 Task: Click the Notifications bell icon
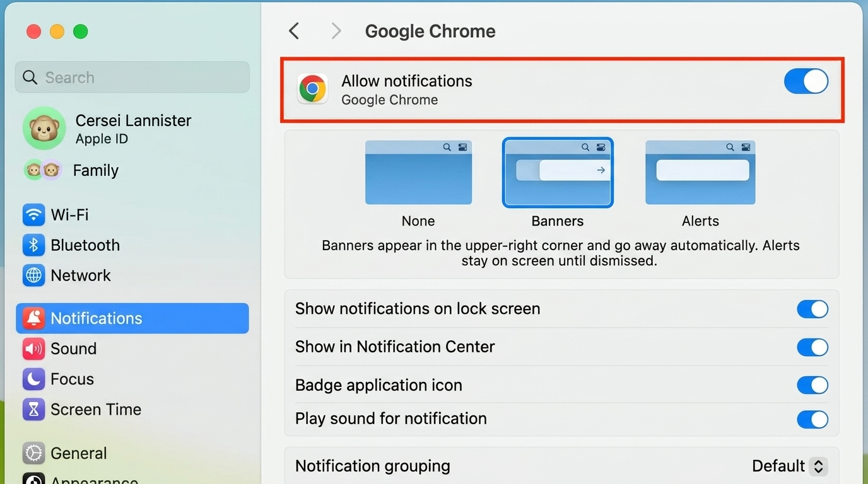pyautogui.click(x=33, y=318)
